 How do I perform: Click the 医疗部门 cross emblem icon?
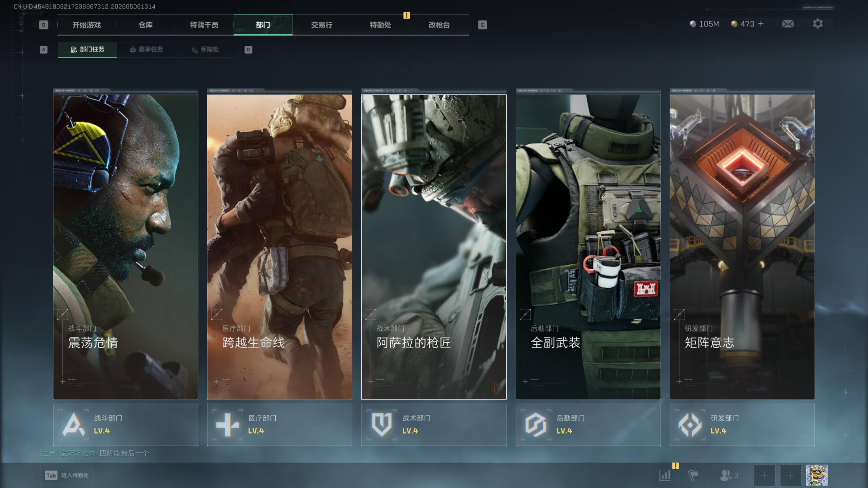(228, 425)
